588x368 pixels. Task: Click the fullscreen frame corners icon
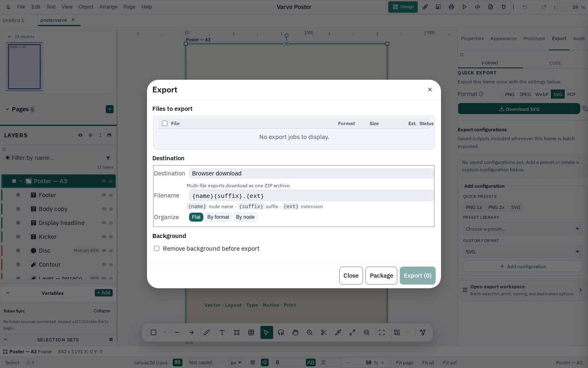click(x=382, y=332)
